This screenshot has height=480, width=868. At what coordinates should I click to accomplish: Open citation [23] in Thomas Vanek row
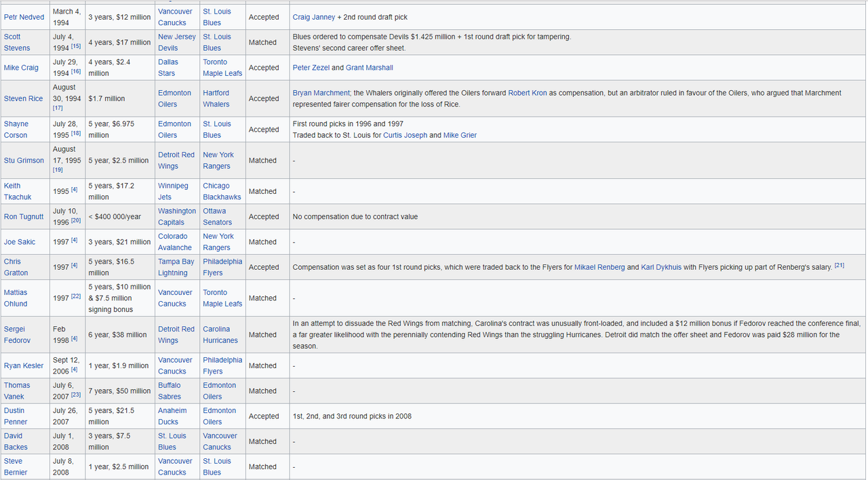(76, 395)
